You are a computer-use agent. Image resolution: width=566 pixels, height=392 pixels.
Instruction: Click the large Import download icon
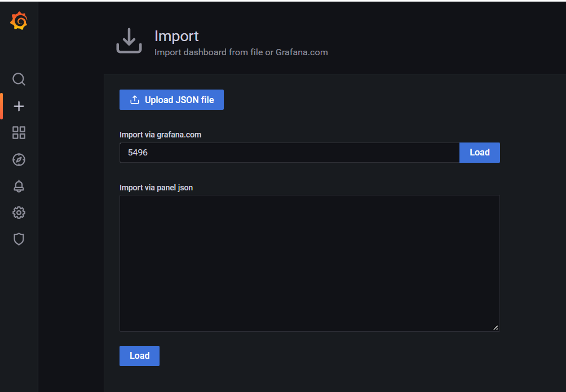pos(129,41)
